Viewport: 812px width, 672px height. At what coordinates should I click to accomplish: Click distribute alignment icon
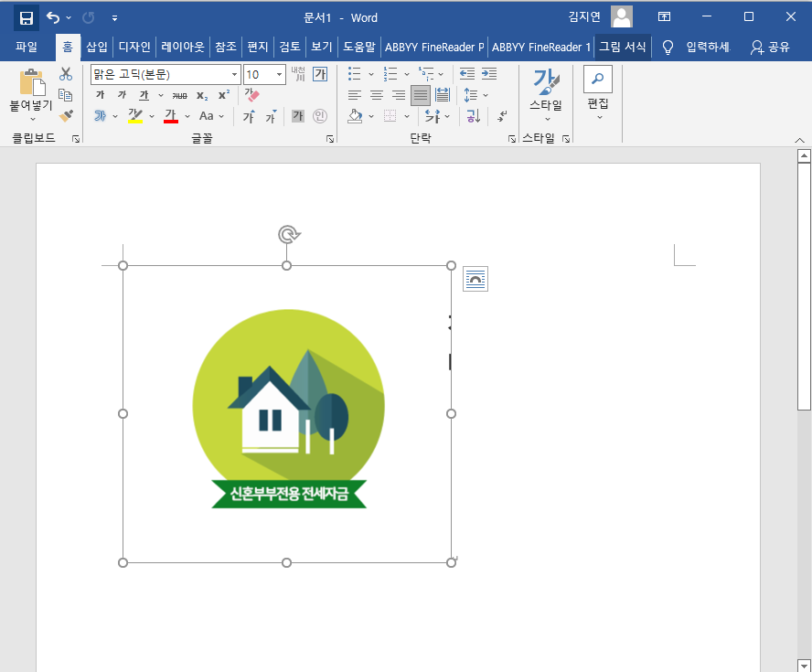click(443, 95)
